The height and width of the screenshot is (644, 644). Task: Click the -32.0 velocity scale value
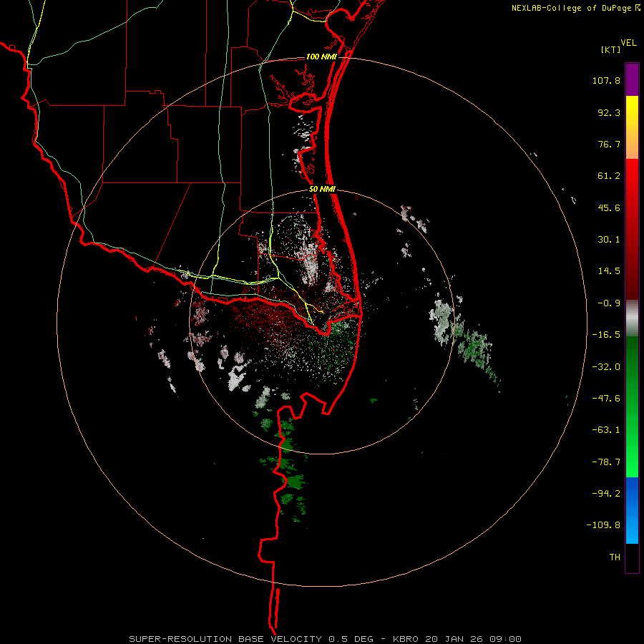606,367
